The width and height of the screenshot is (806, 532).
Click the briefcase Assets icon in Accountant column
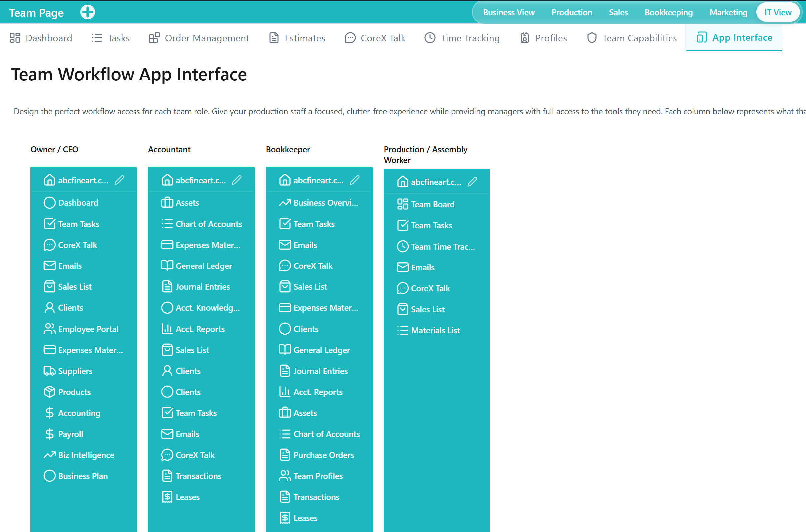click(x=167, y=203)
